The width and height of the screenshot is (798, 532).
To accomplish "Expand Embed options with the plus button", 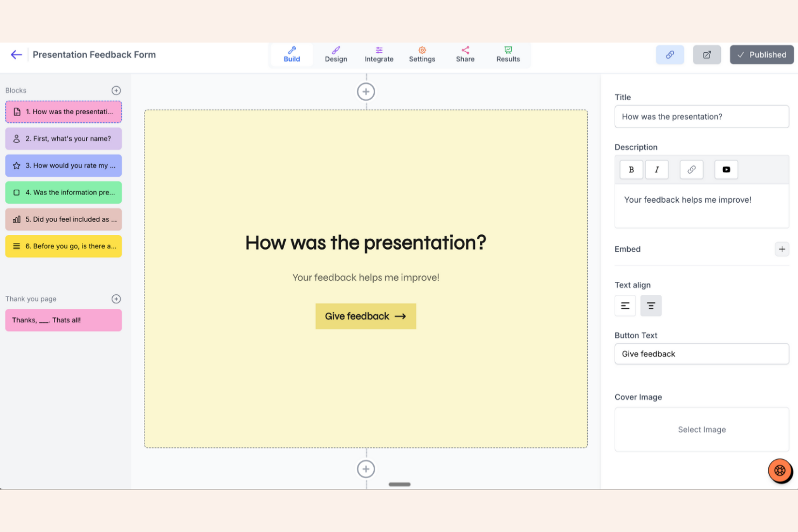I will [782, 249].
